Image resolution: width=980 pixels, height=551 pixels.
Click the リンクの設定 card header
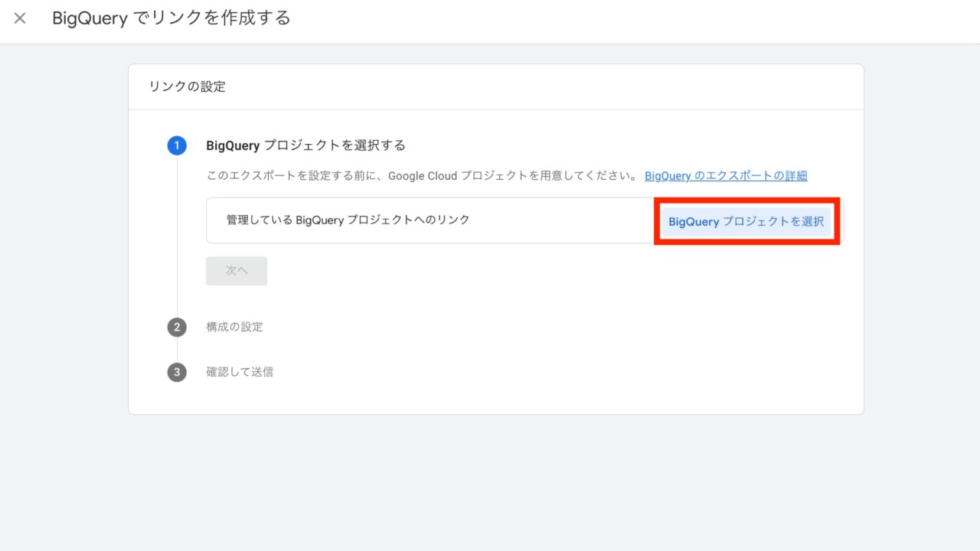pos(188,86)
